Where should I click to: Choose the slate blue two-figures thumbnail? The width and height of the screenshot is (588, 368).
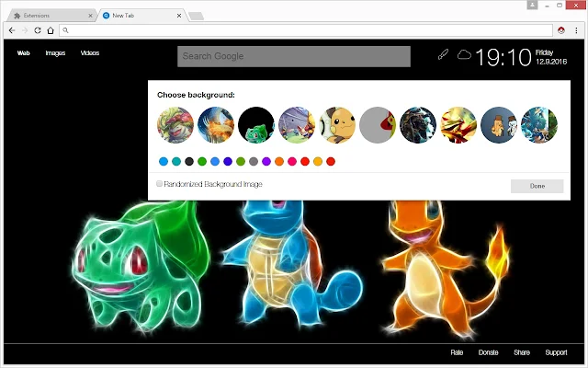tap(499, 125)
